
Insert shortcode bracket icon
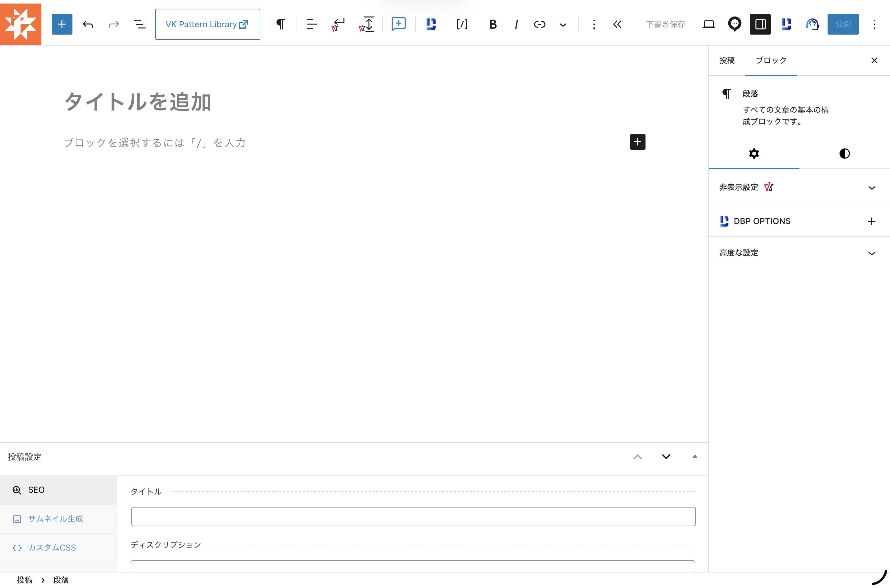pos(462,24)
